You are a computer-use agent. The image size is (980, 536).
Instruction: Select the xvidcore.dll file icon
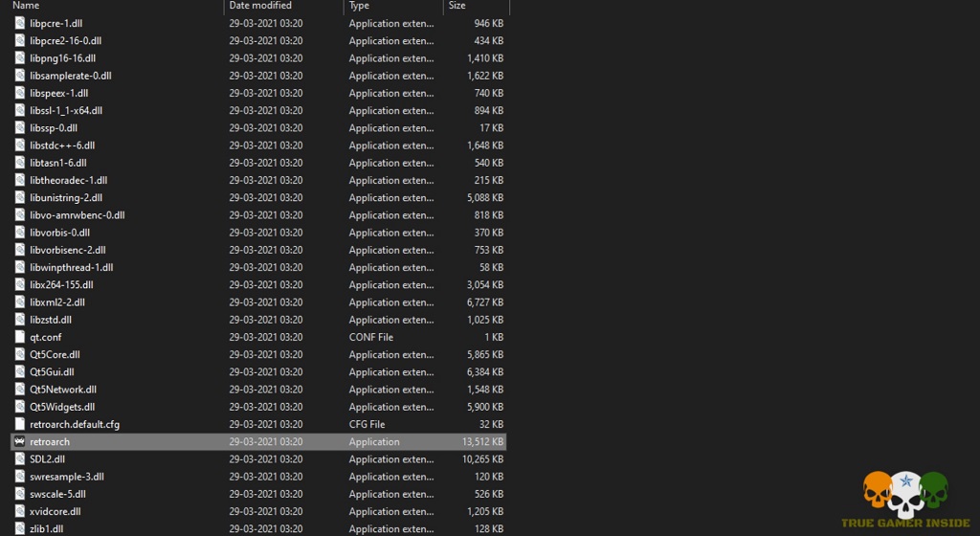[20, 511]
